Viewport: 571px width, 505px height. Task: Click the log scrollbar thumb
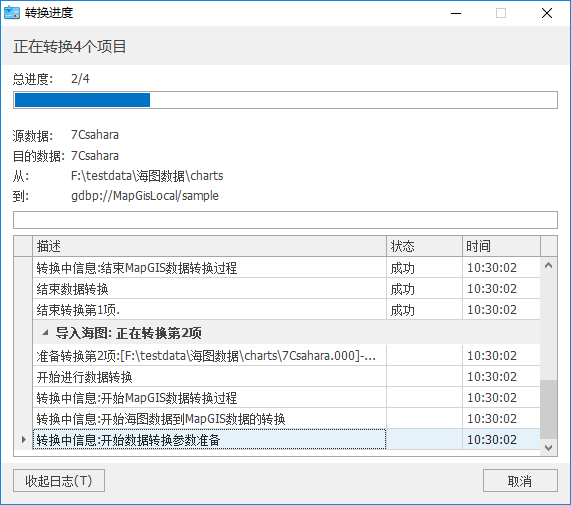coord(548,409)
